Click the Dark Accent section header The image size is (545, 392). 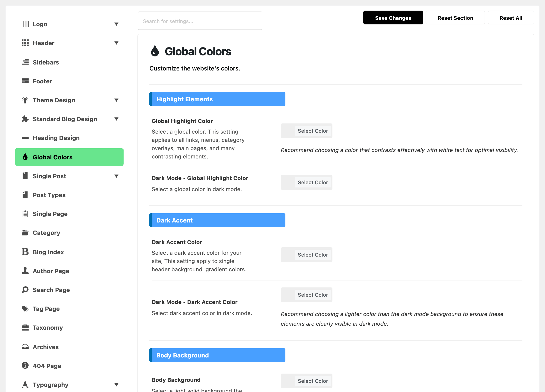(x=217, y=220)
